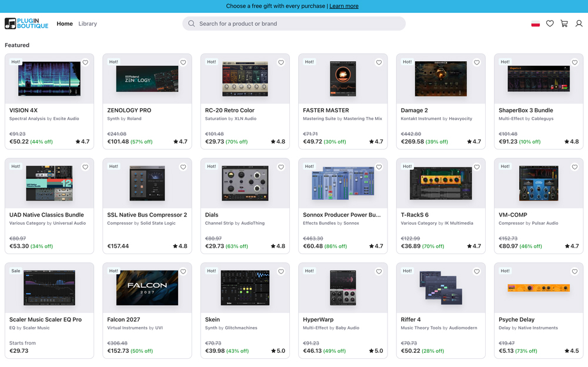Image resolution: width=588 pixels, height=367 pixels.
Task: Click the Heavyocity brand name
Action: coord(460,119)
